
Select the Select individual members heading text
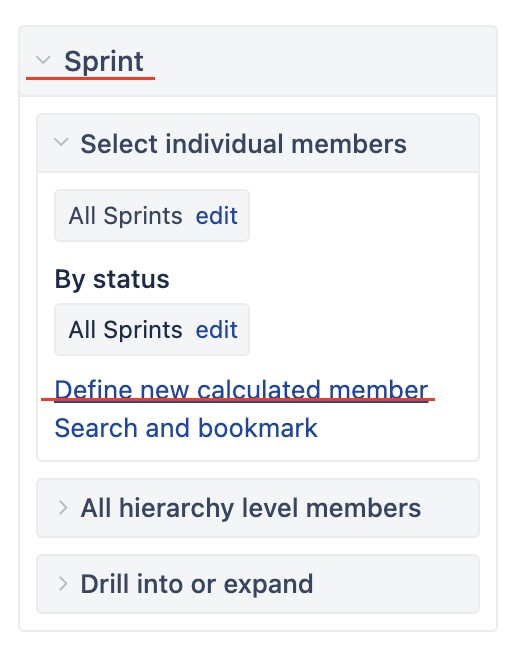click(243, 144)
